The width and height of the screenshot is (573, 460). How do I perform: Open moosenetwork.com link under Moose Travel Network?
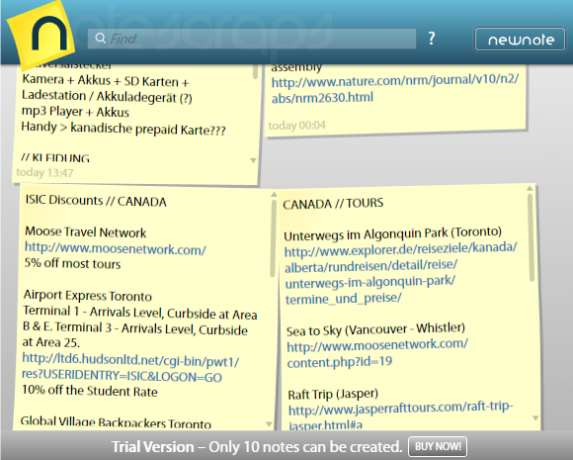pyautogui.click(x=115, y=249)
